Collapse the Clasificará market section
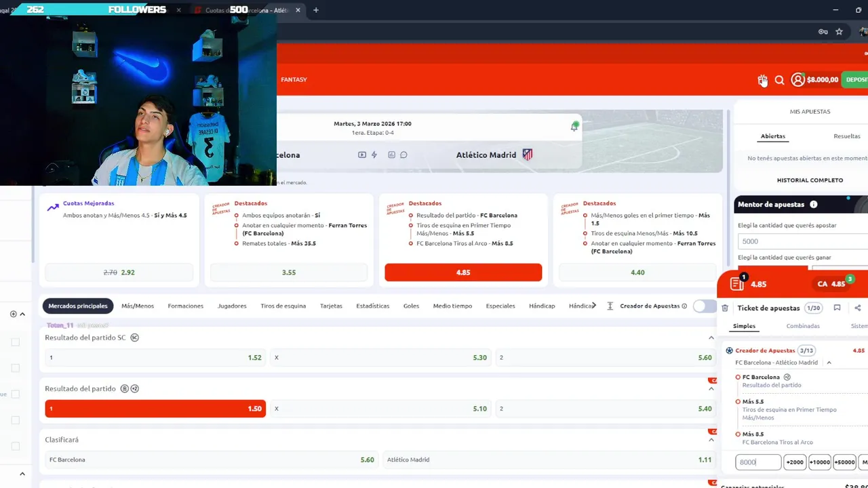Viewport: 868px width, 488px height. (x=711, y=440)
